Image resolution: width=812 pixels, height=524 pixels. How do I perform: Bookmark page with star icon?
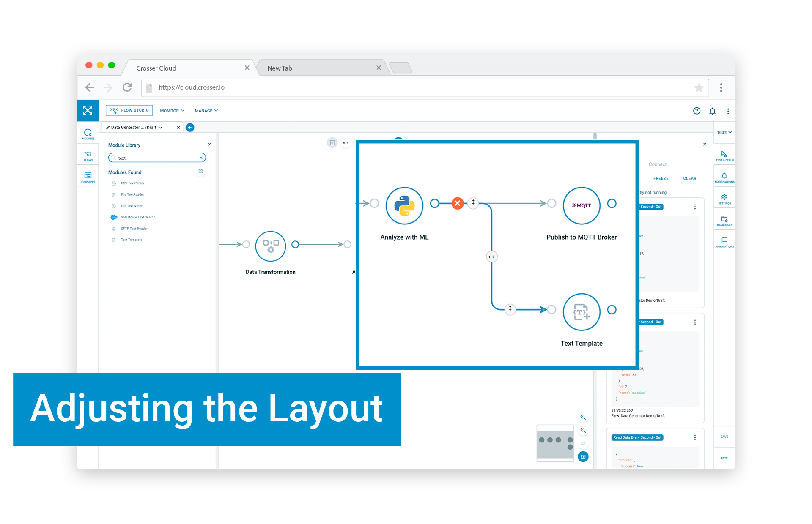click(699, 87)
